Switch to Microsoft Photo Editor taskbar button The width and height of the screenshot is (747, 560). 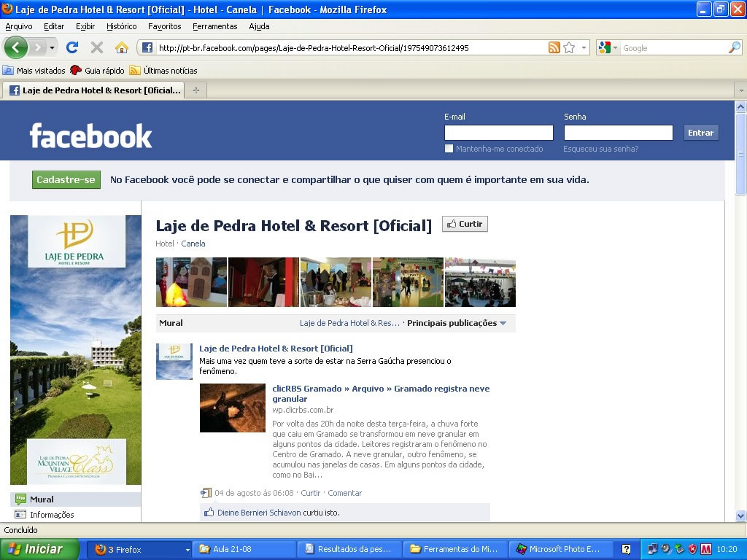(x=562, y=549)
